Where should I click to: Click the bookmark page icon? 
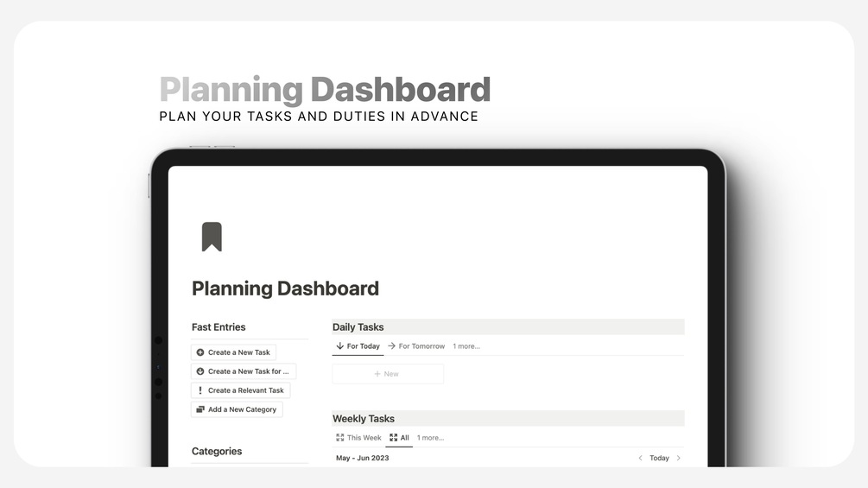212,237
